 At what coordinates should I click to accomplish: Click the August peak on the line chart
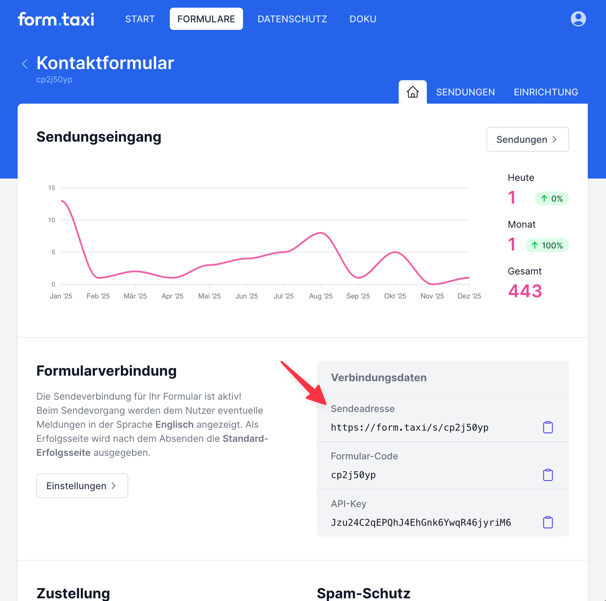[x=320, y=233]
